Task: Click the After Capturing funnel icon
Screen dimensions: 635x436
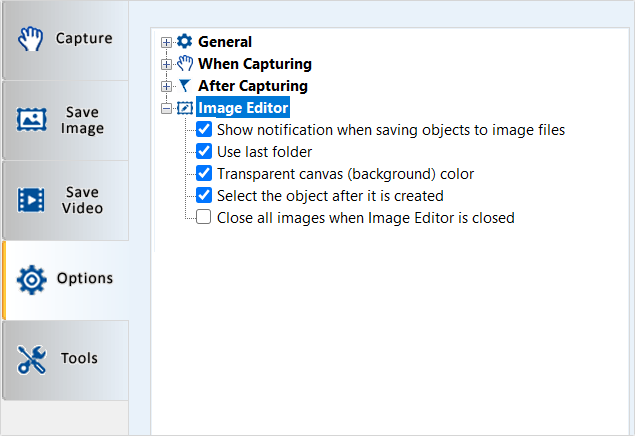Action: 184,86
